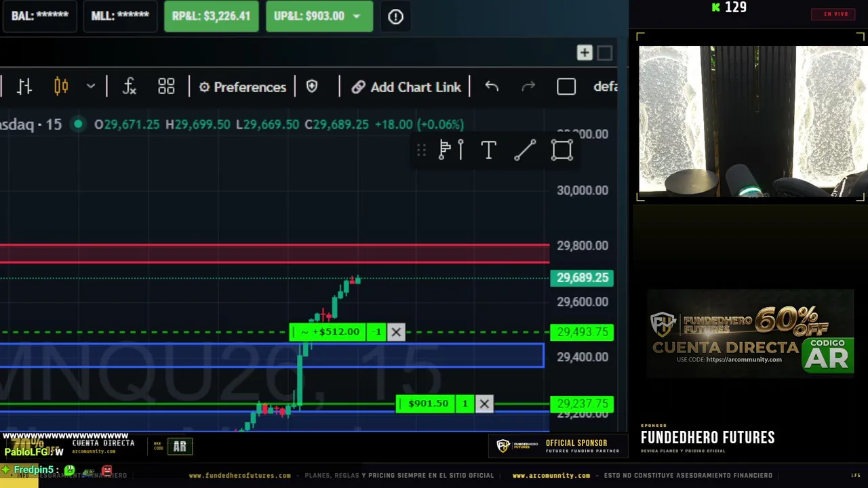
Task: Click the 30,000.00 price axis label
Action: [582, 190]
